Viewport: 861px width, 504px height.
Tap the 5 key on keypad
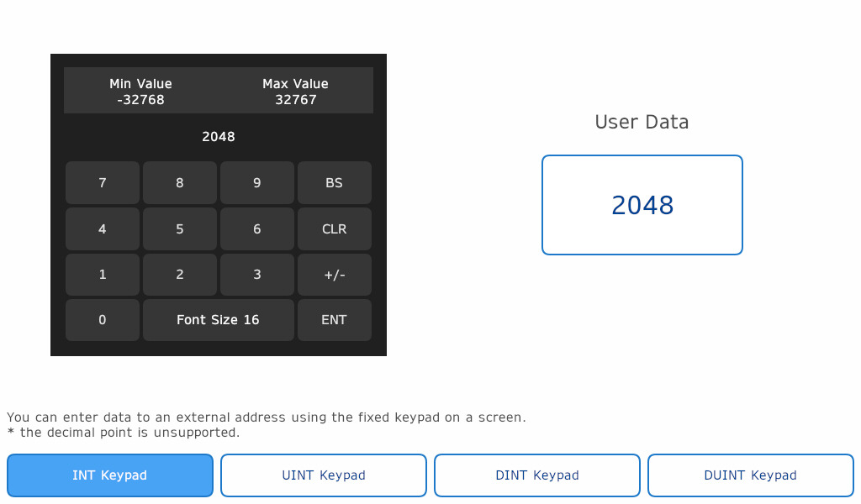180,228
